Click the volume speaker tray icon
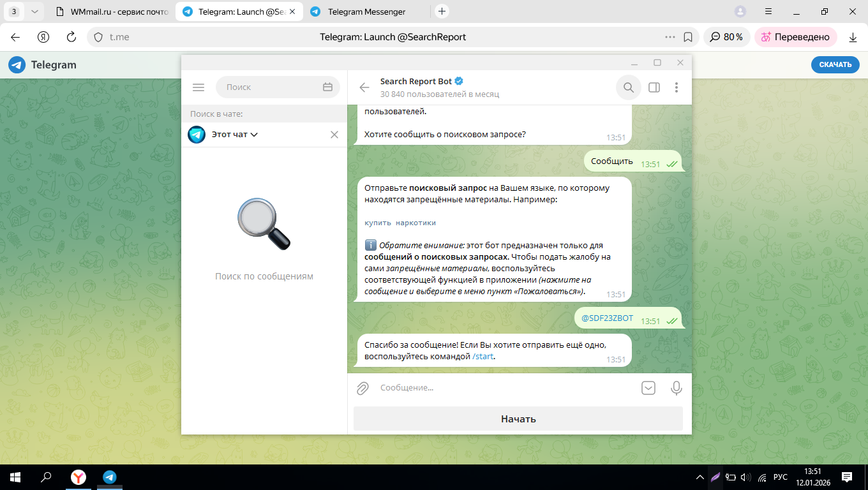This screenshot has height=490, width=868. pos(745,477)
